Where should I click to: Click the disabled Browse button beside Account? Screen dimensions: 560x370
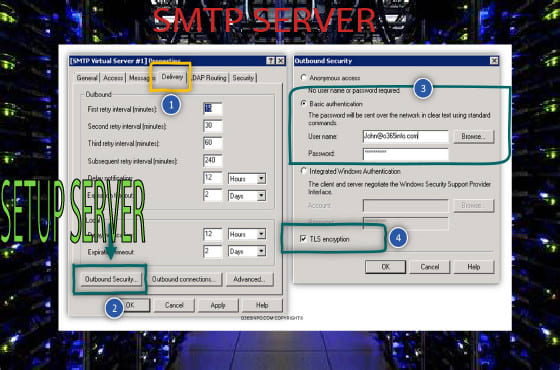coord(474,205)
